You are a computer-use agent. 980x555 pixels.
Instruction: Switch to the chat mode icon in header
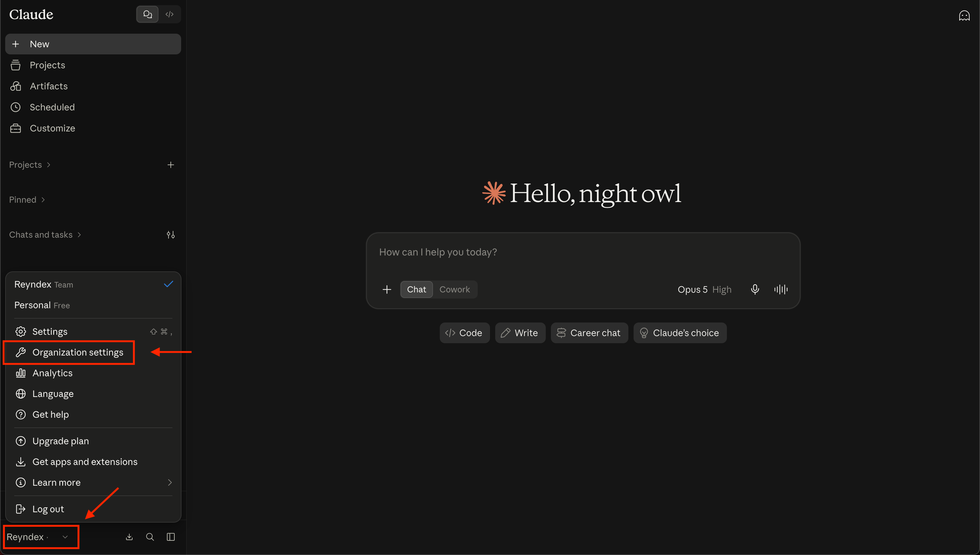click(147, 15)
